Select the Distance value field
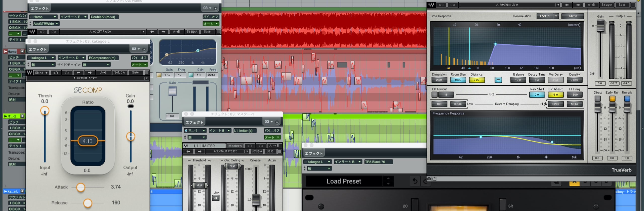 point(477,80)
